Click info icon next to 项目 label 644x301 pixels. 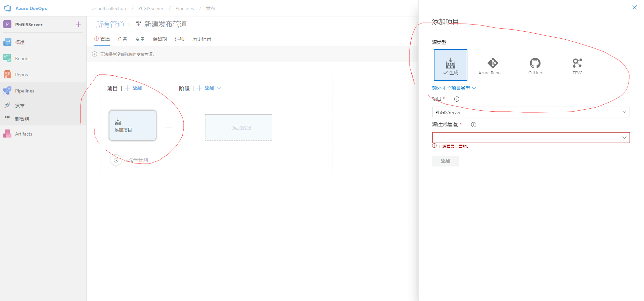pos(457,99)
